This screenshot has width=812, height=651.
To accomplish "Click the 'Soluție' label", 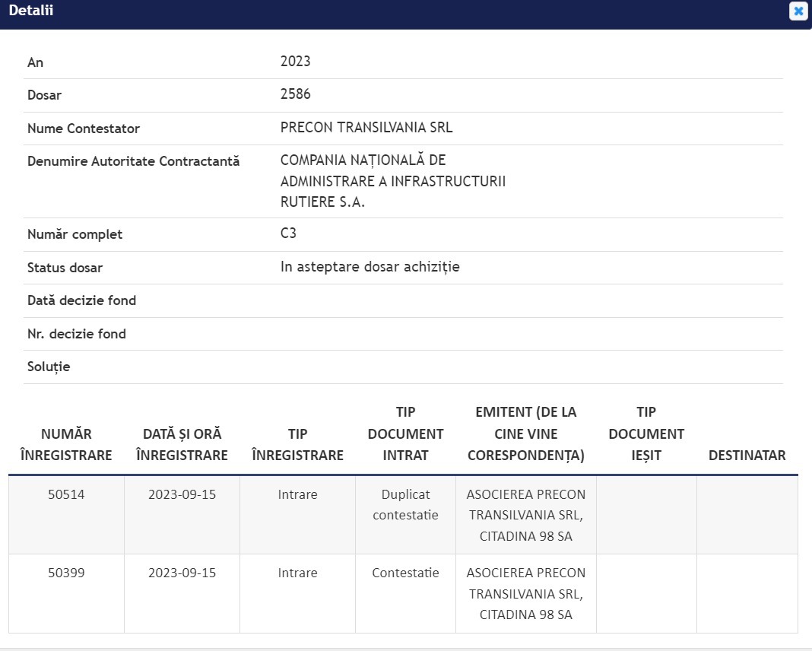I will tap(49, 367).
